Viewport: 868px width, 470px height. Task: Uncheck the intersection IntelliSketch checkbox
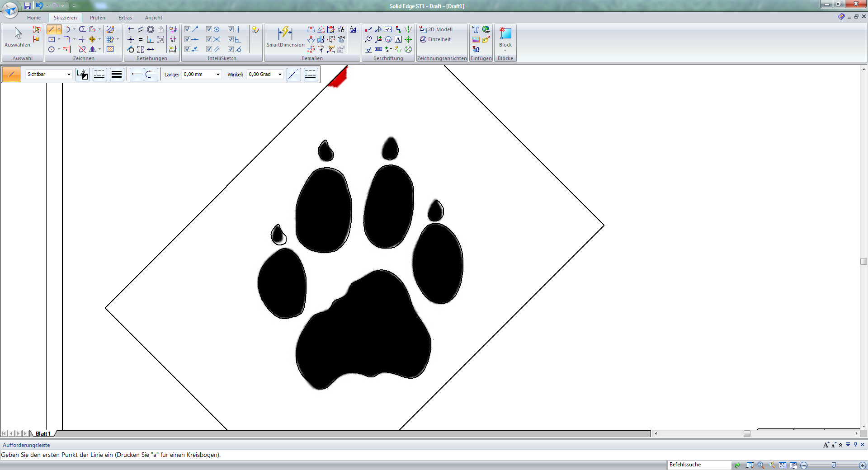pos(209,39)
